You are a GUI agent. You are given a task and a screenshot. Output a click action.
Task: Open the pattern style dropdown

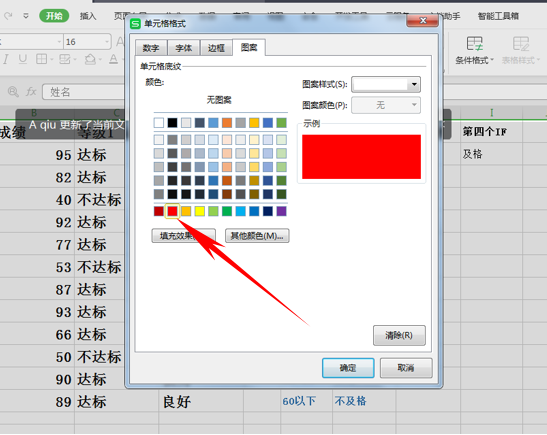tap(386, 84)
